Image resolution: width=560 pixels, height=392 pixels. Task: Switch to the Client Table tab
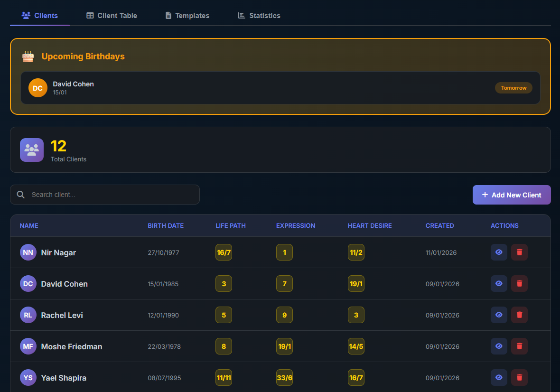(x=112, y=16)
